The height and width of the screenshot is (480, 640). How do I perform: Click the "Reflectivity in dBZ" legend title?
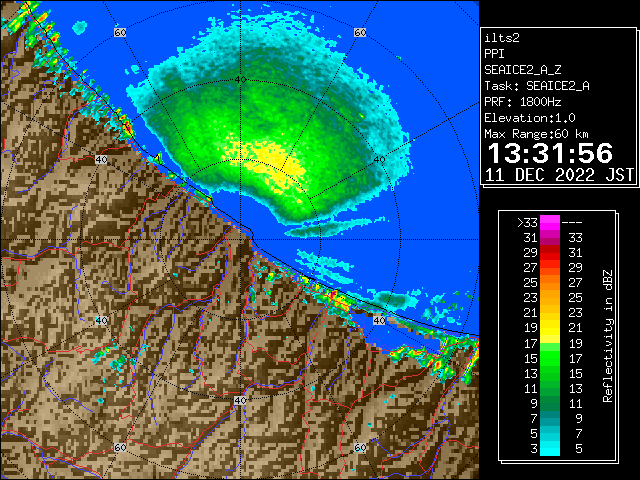[607, 336]
